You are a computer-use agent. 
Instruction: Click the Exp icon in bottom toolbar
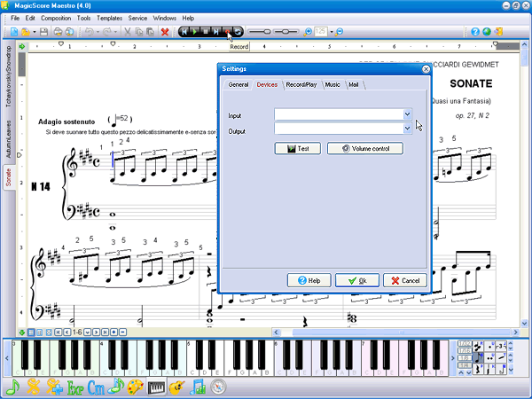[x=75, y=387]
